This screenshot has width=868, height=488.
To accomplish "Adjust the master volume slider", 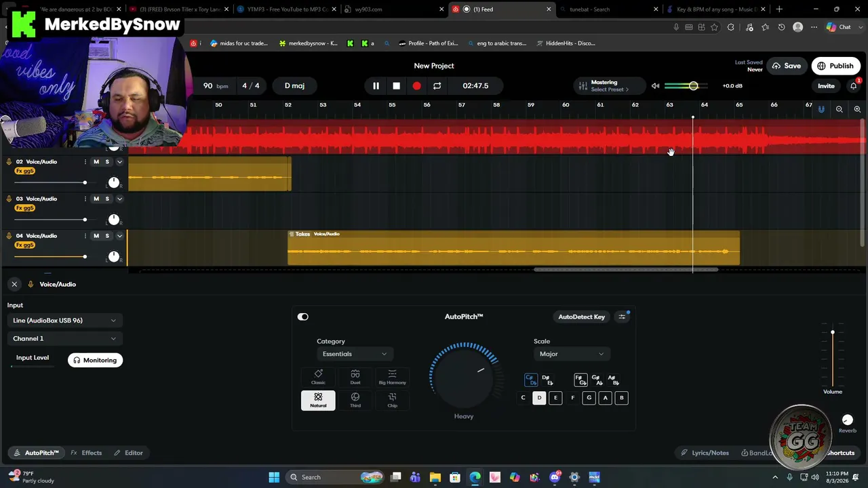I will 686,86.
